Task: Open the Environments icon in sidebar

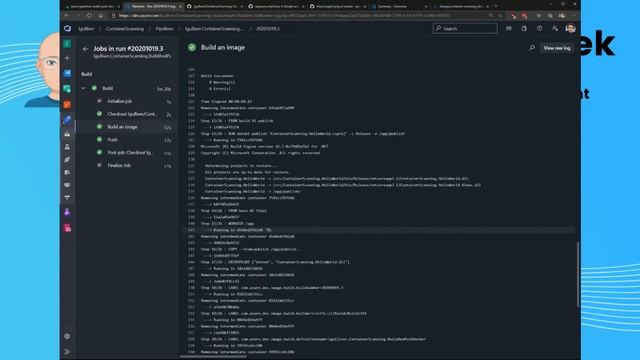Action: pos(67,147)
